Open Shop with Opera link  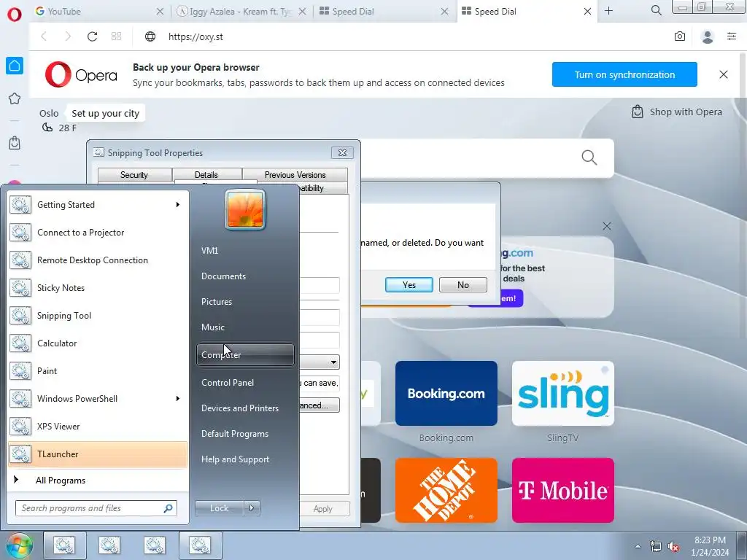click(x=676, y=112)
